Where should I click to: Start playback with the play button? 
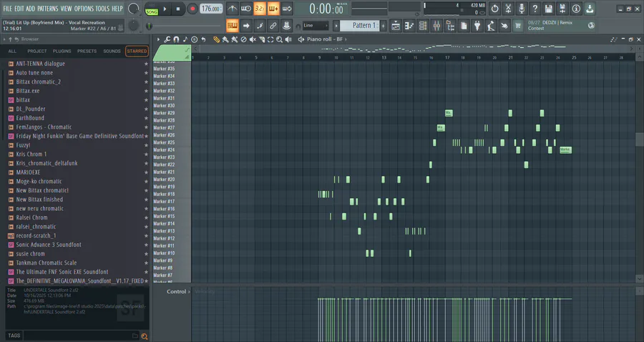click(165, 9)
